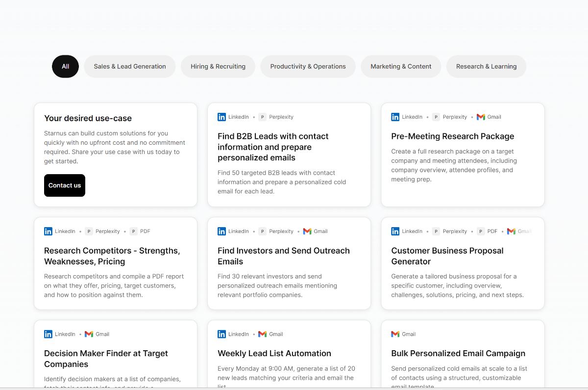The width and height of the screenshot is (588, 390).
Task: Click PDF icon in Customer Business Proposal card
Action: click(481, 231)
